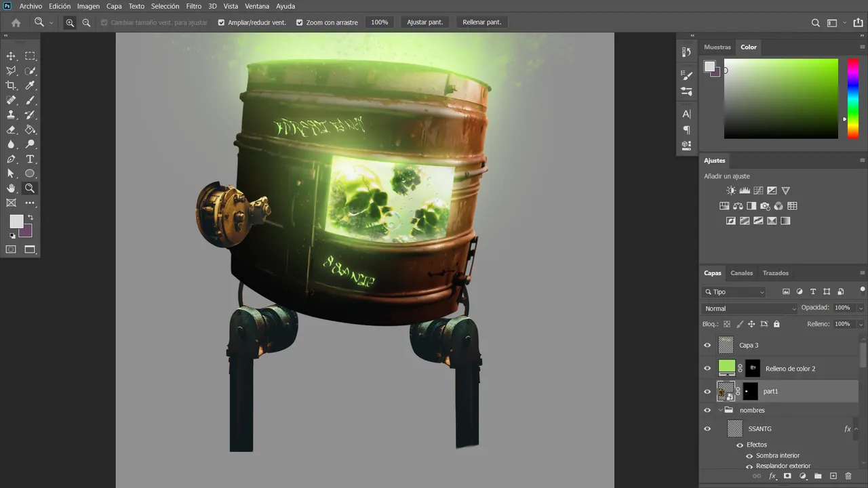The width and height of the screenshot is (868, 488).
Task: Open the Relleno slider dropdown arrow
Action: (861, 324)
